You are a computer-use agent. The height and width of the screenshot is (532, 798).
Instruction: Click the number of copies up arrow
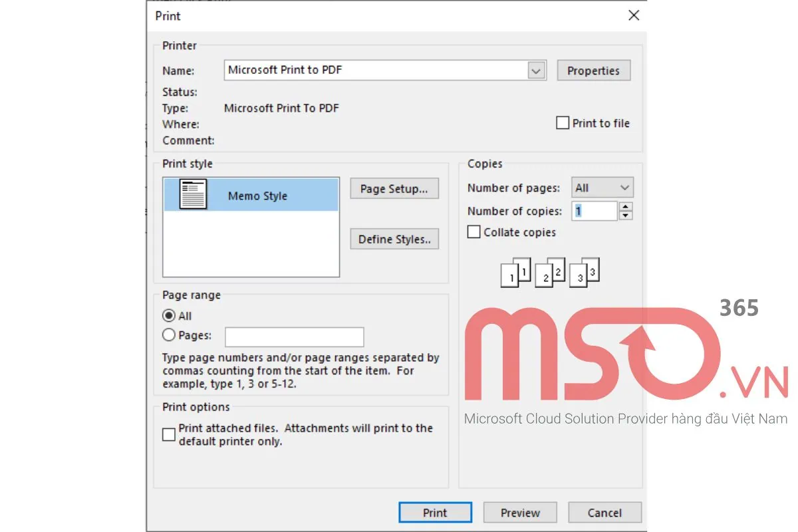[x=625, y=207]
